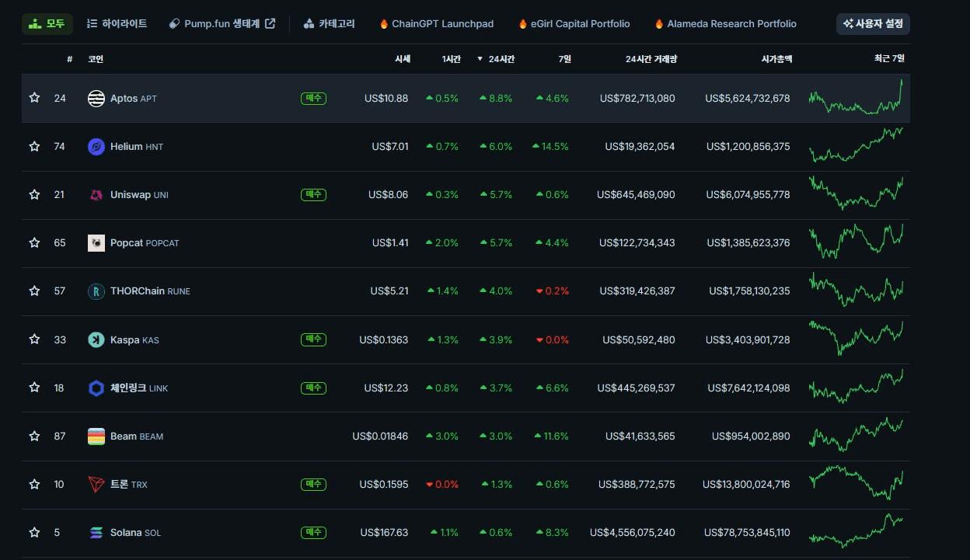
Task: Open ChainGPT Launchpad category
Action: click(x=436, y=24)
